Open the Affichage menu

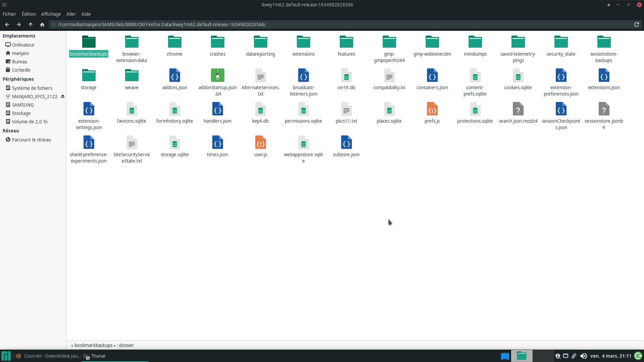pyautogui.click(x=51, y=14)
